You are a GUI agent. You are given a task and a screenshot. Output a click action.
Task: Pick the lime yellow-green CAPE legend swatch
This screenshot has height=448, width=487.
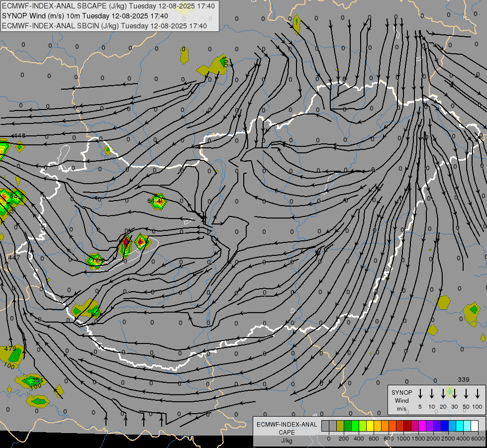(363, 426)
